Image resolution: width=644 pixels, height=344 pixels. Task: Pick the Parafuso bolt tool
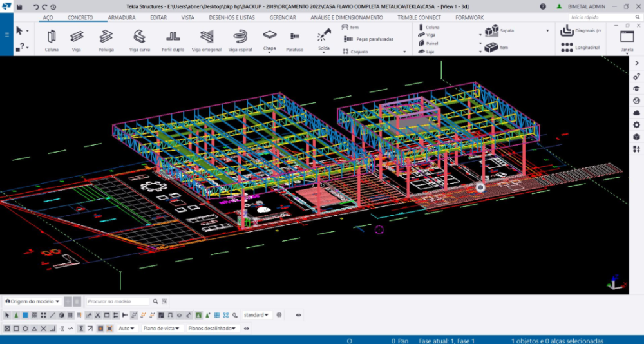click(295, 39)
